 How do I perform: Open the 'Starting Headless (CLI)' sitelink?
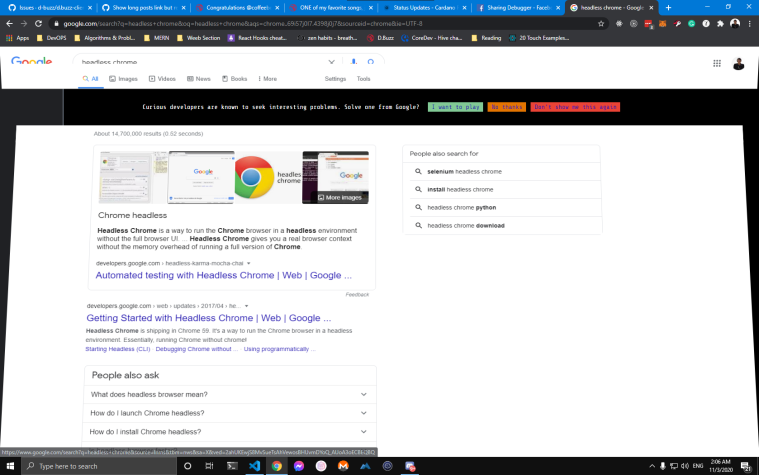(118, 349)
